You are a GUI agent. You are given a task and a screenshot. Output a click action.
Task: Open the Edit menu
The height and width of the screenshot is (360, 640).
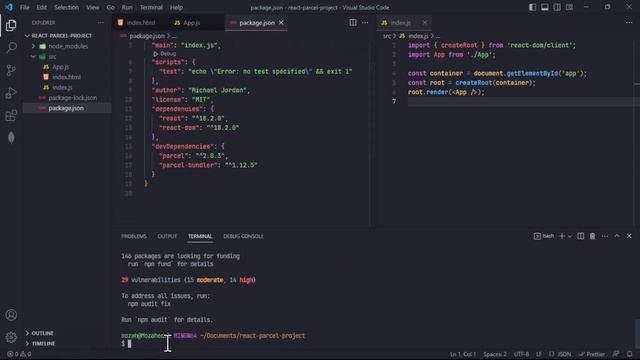(41, 7)
